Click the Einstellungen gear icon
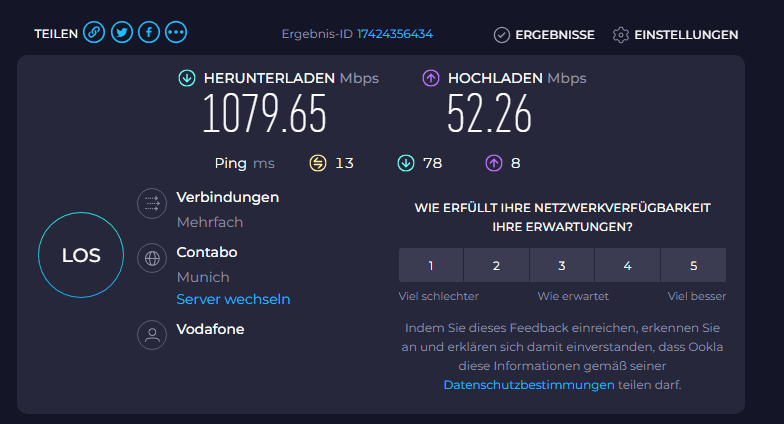Viewport: 784px width, 424px height. 620,35
